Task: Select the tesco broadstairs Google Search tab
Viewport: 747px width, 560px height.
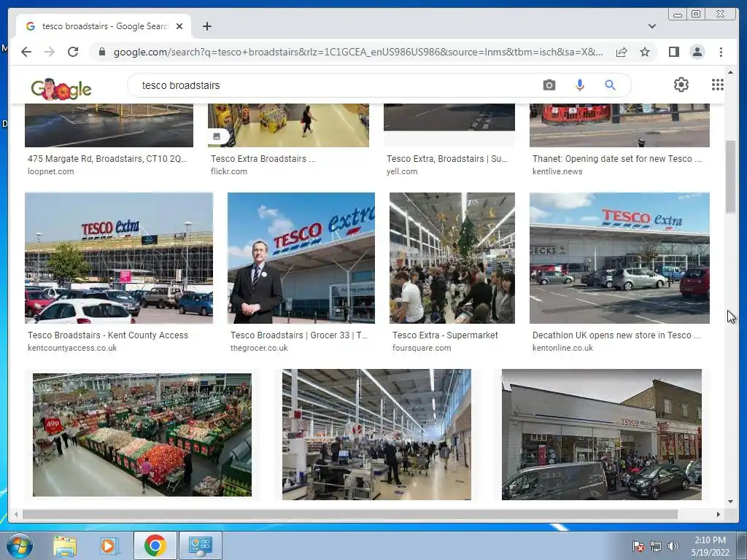Action: [104, 26]
